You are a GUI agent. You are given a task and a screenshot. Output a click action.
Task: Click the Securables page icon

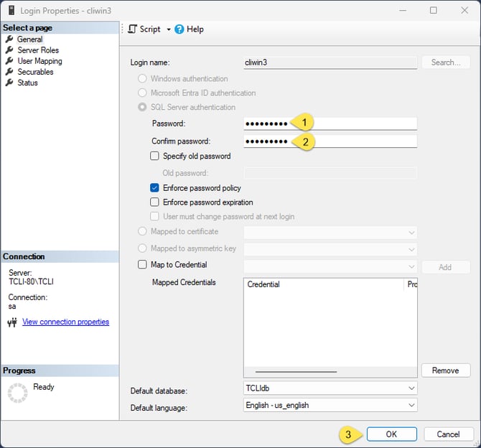[9, 72]
